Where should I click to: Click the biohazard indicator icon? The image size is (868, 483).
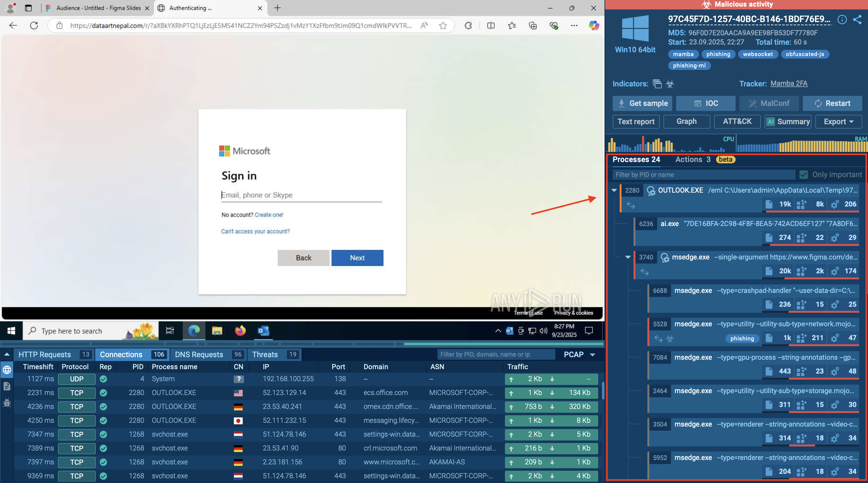(x=670, y=84)
